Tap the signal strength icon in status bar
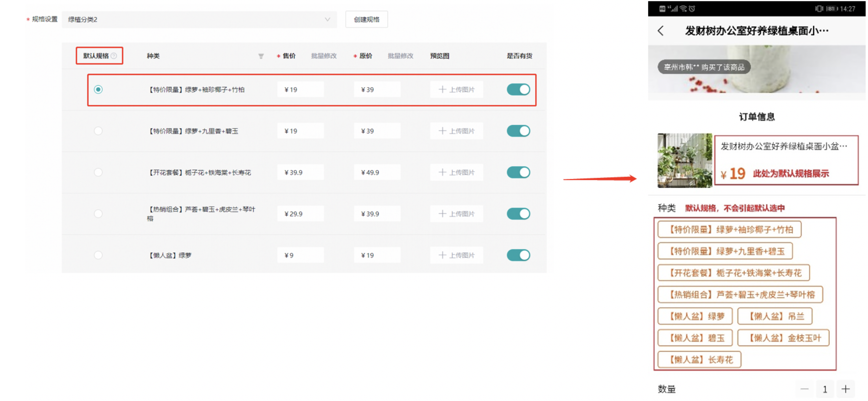The height and width of the screenshot is (401, 868). point(673,8)
